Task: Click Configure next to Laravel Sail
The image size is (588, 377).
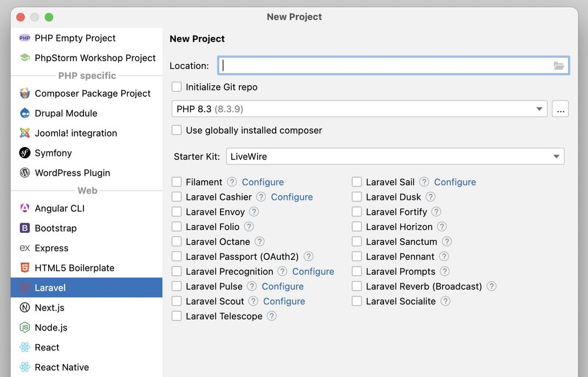Action: point(455,182)
